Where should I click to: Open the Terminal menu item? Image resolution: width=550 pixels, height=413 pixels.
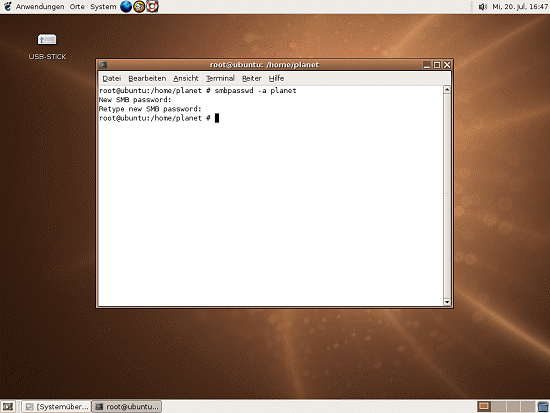220,78
